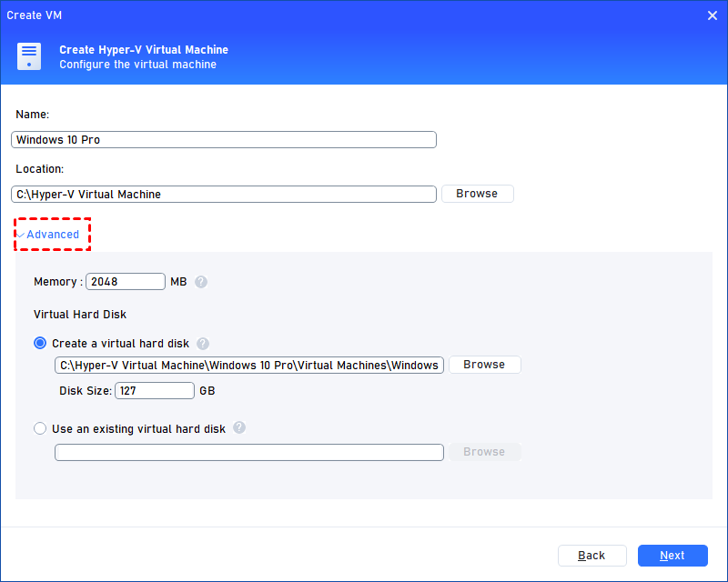
Task: Click the Name: label
Action: coord(33,115)
